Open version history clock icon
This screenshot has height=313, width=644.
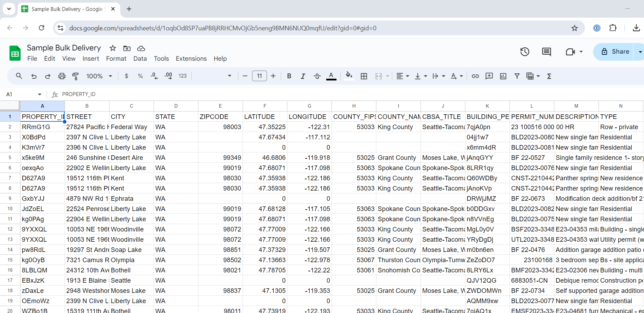(x=525, y=52)
